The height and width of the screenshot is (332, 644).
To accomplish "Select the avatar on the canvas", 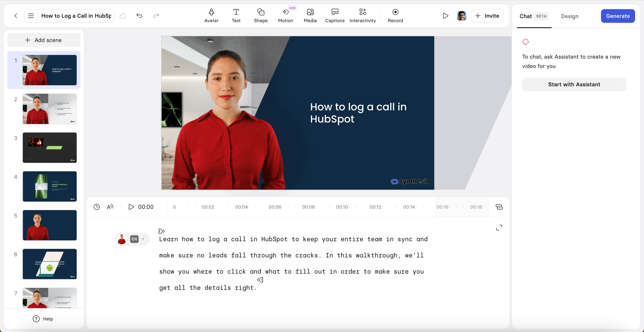I will click(228, 120).
